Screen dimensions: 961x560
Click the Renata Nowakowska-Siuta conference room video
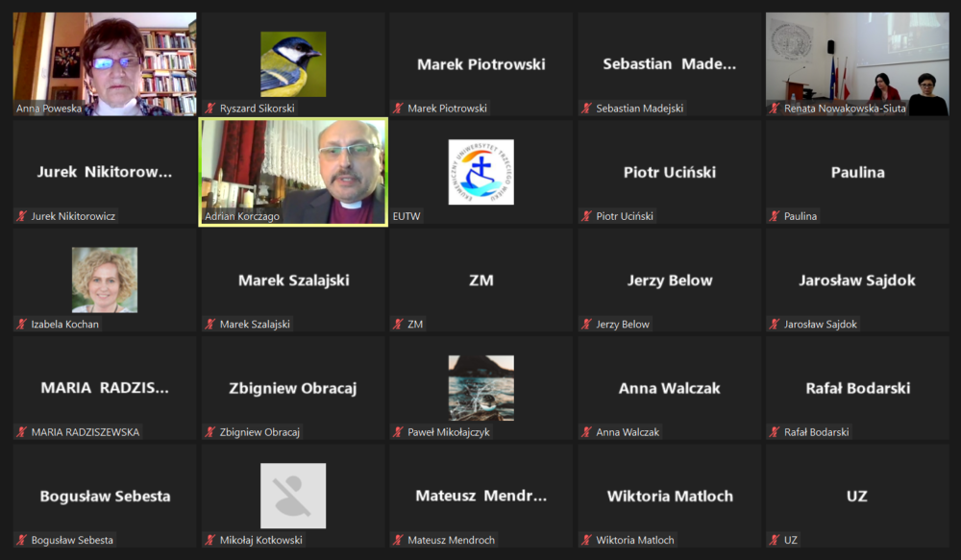[x=857, y=64]
